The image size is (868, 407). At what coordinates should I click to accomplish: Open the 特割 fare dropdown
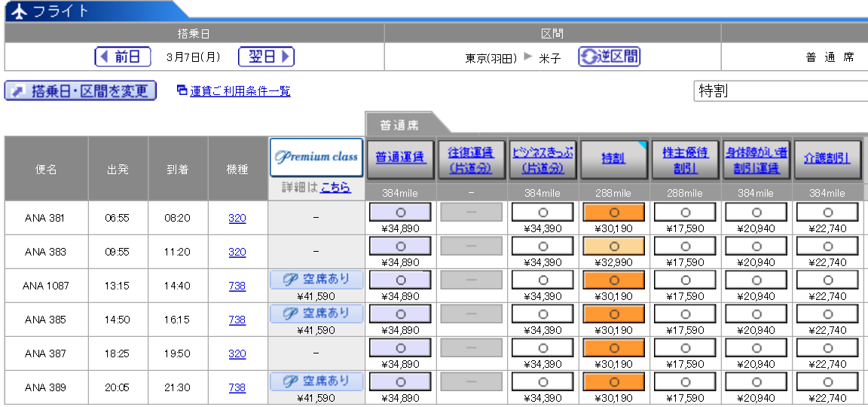tap(781, 90)
